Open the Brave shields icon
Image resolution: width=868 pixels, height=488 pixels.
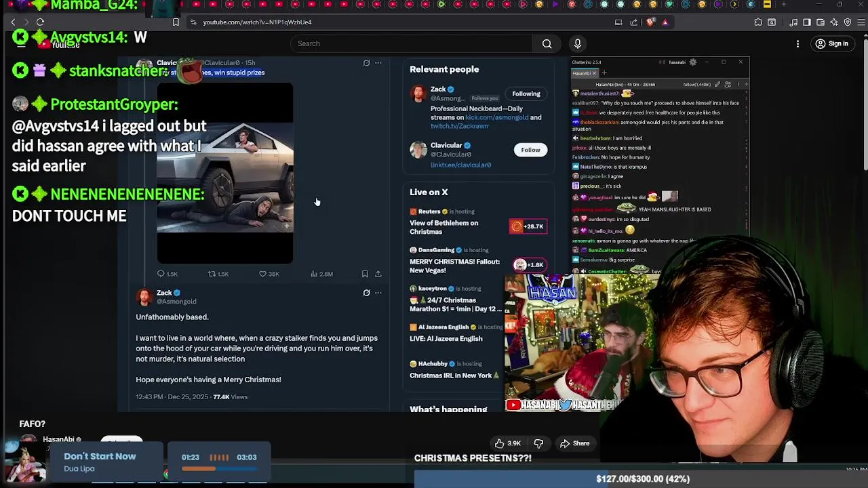[x=651, y=22]
